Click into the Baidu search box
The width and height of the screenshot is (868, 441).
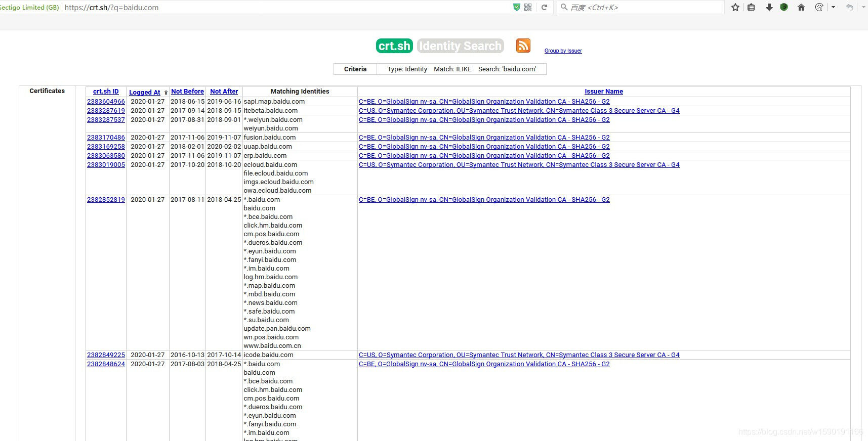point(643,7)
